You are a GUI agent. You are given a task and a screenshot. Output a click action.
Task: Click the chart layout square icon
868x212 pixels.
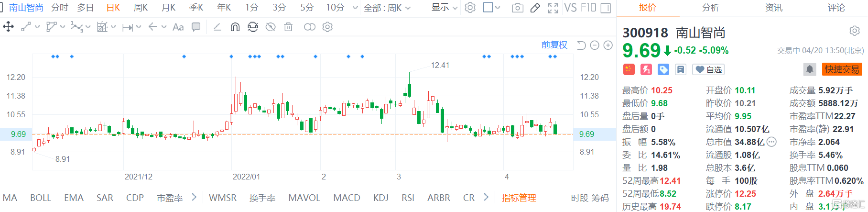pyautogui.click(x=488, y=8)
